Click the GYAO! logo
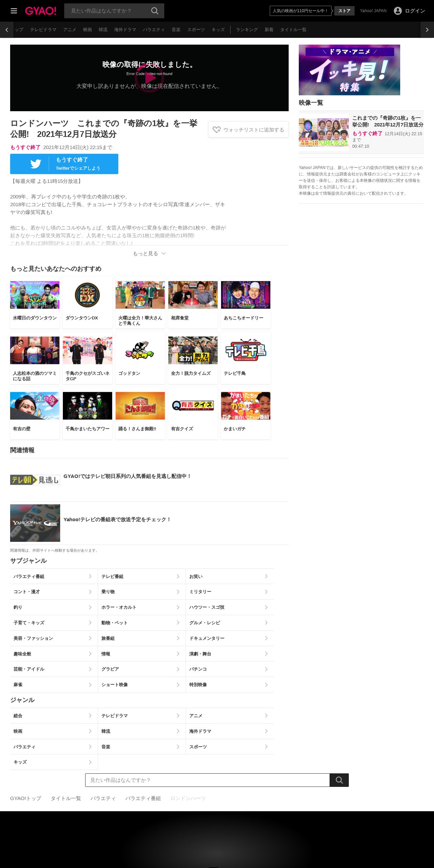 point(41,11)
